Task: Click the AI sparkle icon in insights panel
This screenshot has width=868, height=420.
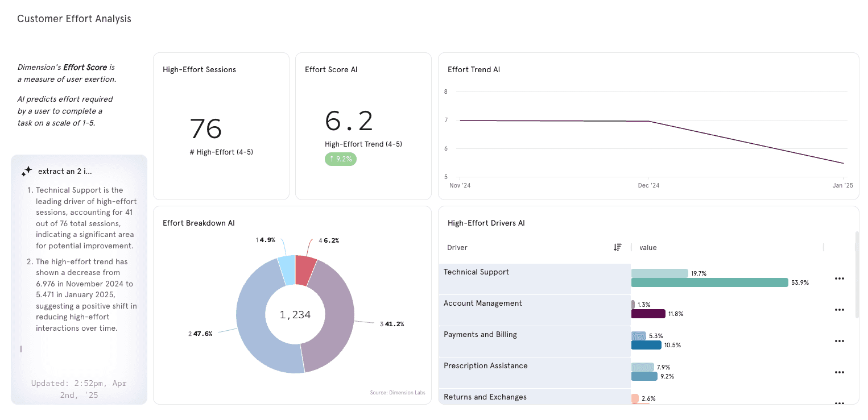Action: [x=27, y=171]
